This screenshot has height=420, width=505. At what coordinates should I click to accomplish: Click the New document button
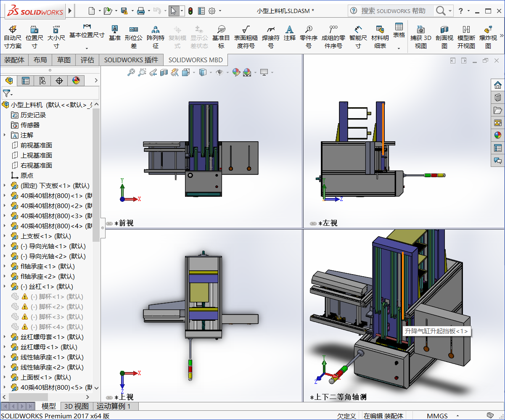[x=92, y=11]
